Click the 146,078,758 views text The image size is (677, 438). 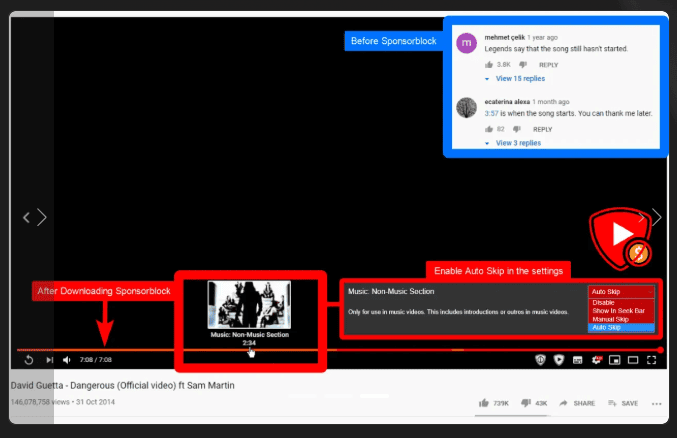click(x=40, y=402)
